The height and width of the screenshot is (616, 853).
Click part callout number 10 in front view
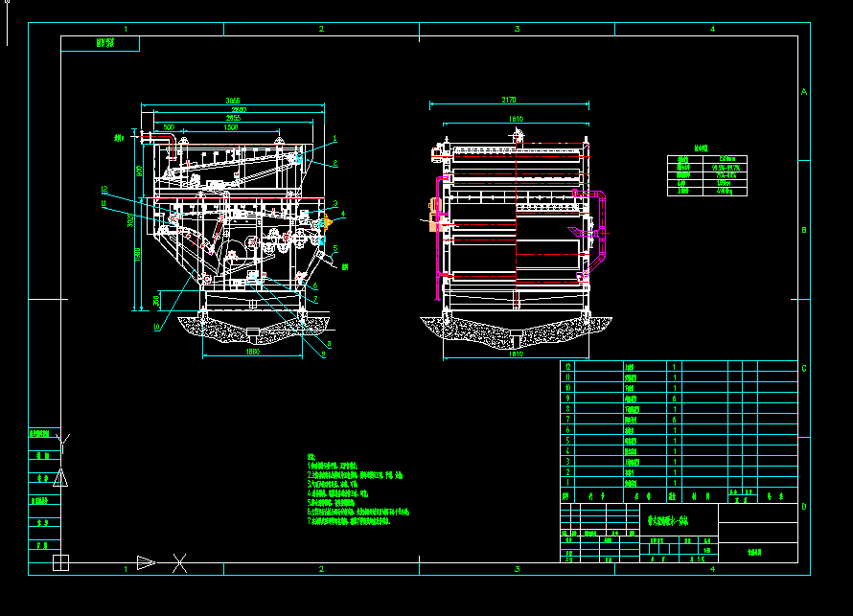(x=157, y=327)
